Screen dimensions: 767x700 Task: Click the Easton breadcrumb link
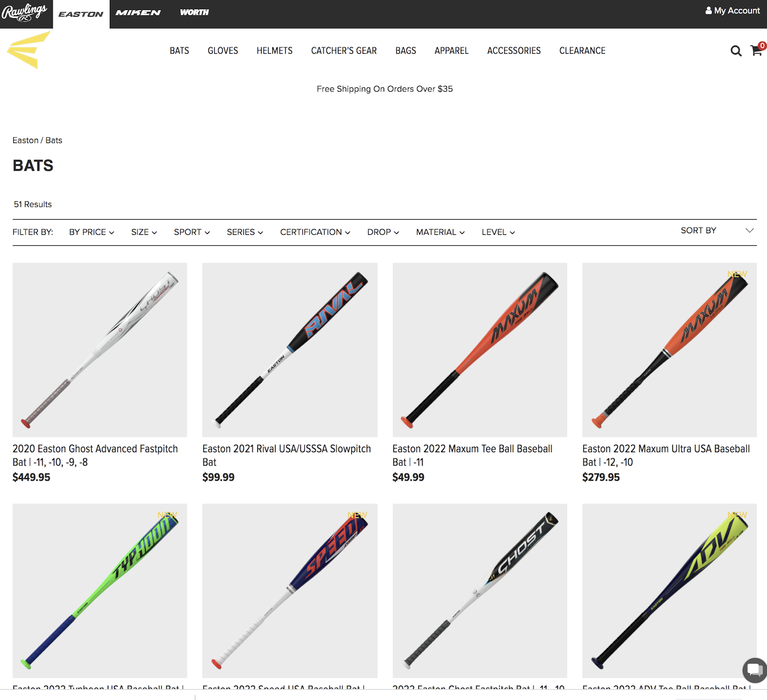(25, 140)
